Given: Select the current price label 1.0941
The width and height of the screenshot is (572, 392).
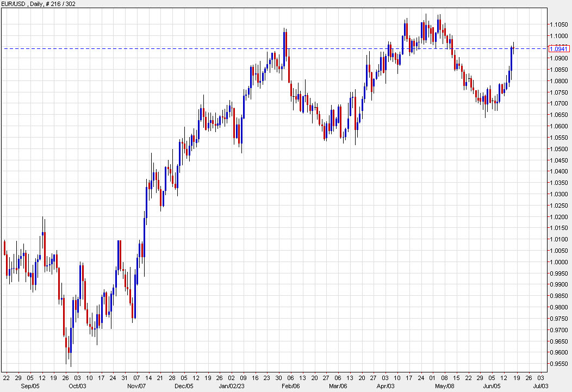Looking at the screenshot, I should pos(558,49).
